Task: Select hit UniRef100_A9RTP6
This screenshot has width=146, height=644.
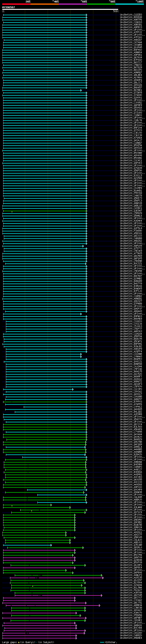Action: click(x=131, y=20)
